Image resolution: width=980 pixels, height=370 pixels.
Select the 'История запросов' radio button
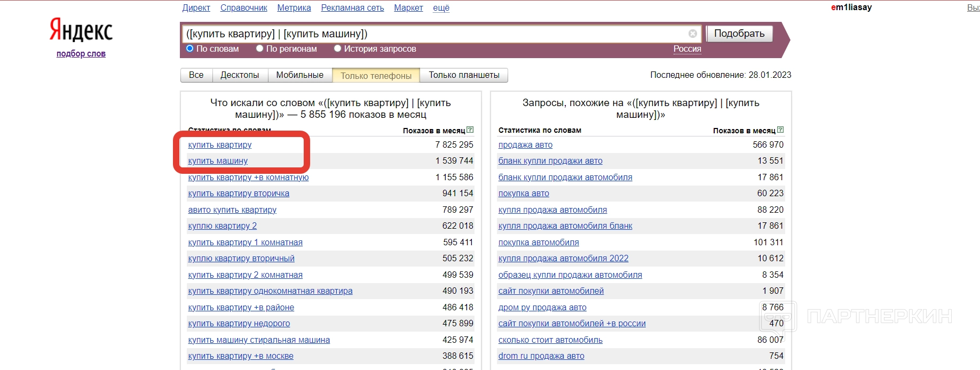pyautogui.click(x=337, y=49)
